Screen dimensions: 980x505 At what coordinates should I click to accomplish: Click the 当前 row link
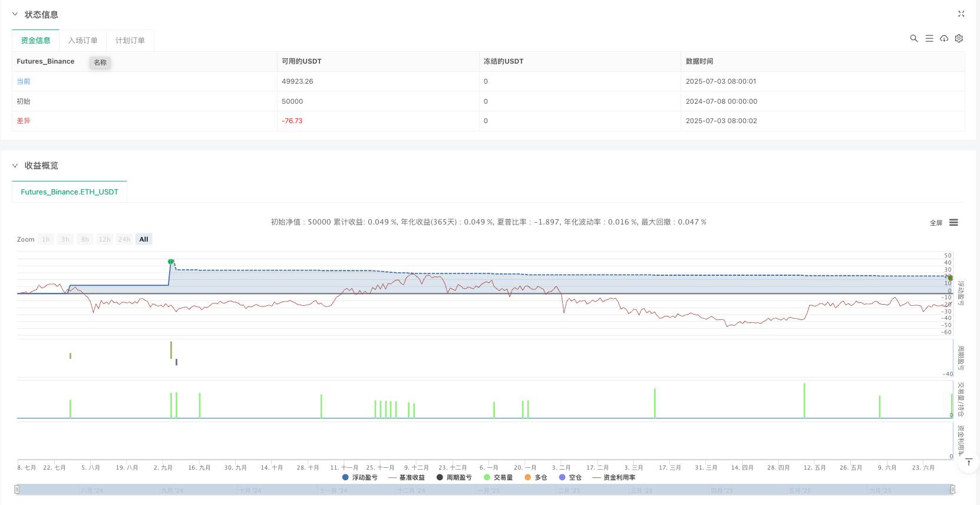tap(24, 81)
